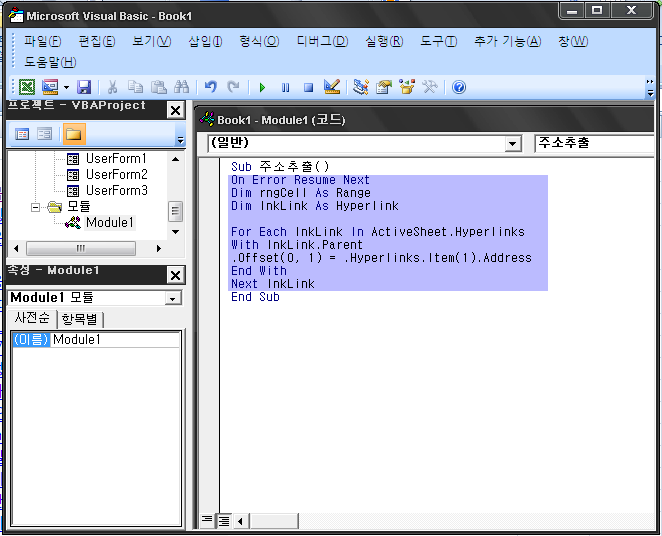Open the Object Browser icon

pyautogui.click(x=407, y=87)
